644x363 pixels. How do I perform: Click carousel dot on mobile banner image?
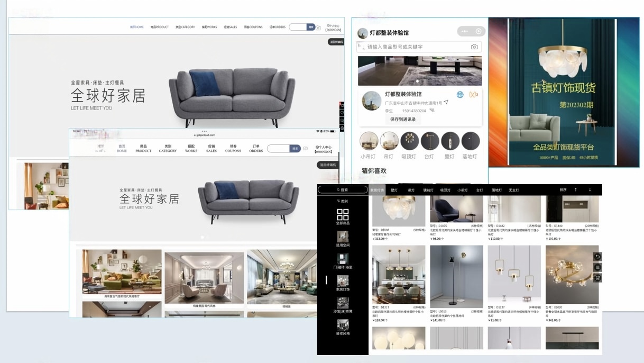pos(418,81)
